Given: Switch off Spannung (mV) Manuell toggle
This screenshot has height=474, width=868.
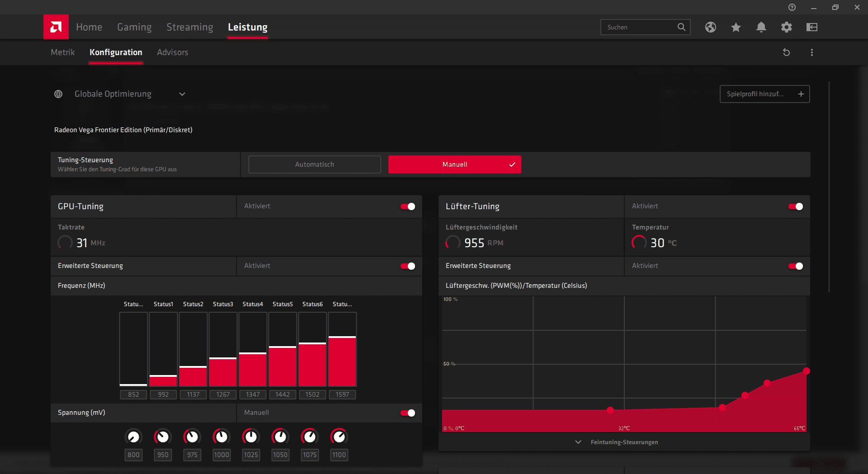Looking at the screenshot, I should (408, 413).
